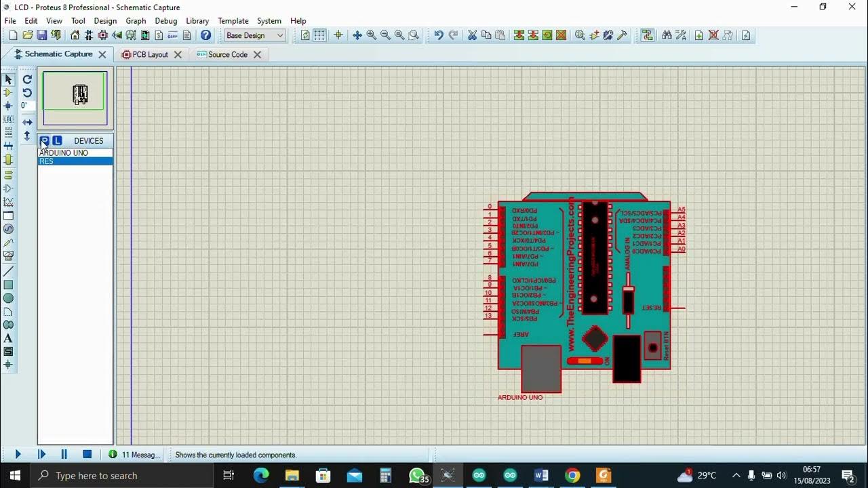The height and width of the screenshot is (488, 868).
Task: Click the Center at cursor pan icon
Action: click(x=357, y=35)
